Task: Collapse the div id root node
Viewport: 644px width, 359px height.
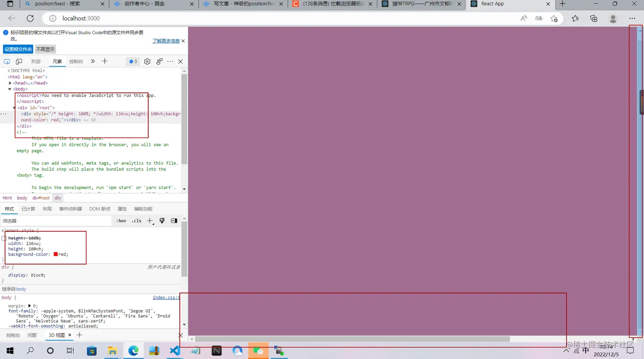Action: pyautogui.click(x=14, y=108)
